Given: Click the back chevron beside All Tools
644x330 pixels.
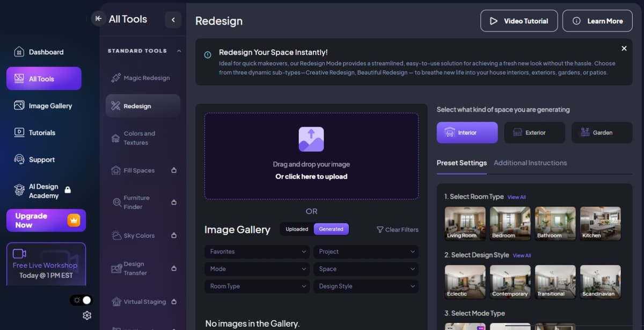Looking at the screenshot, I should point(173,20).
